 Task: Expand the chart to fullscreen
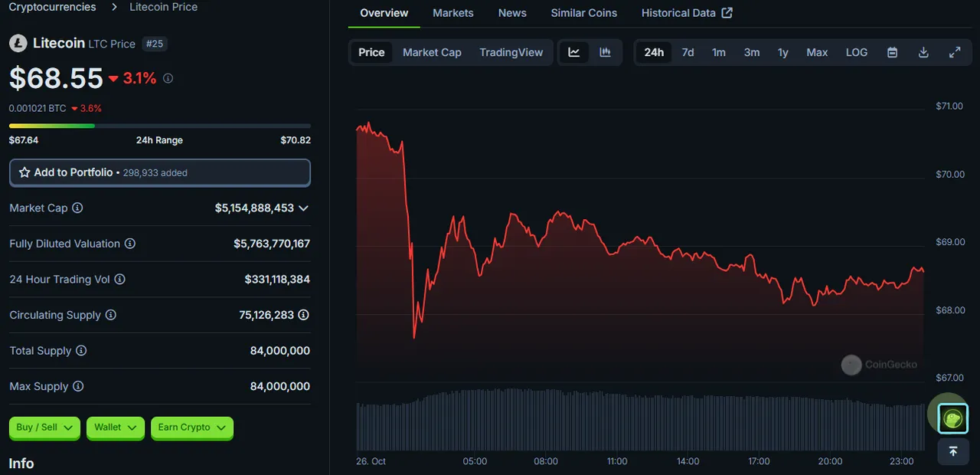[x=955, y=52]
